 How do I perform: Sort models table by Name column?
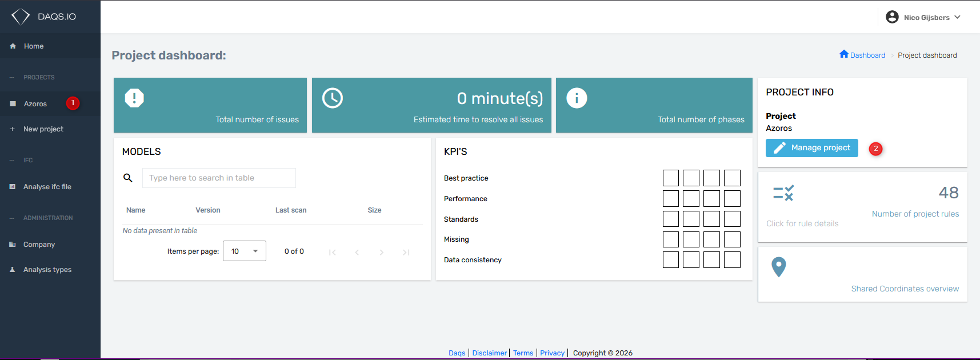coord(136,210)
